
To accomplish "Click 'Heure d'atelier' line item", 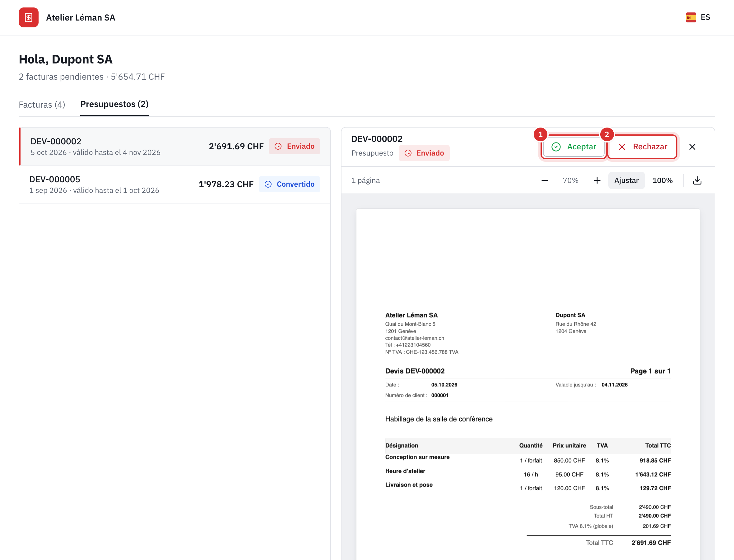I will (x=405, y=471).
